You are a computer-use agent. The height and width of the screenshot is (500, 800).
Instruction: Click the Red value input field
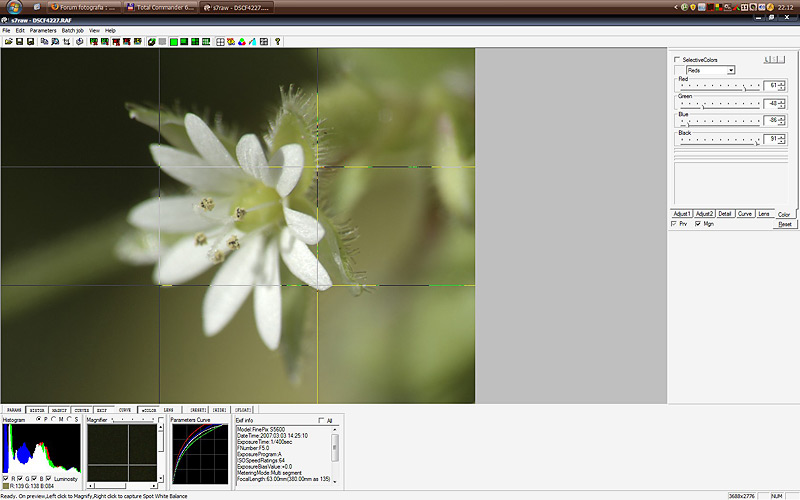pyautogui.click(x=771, y=86)
